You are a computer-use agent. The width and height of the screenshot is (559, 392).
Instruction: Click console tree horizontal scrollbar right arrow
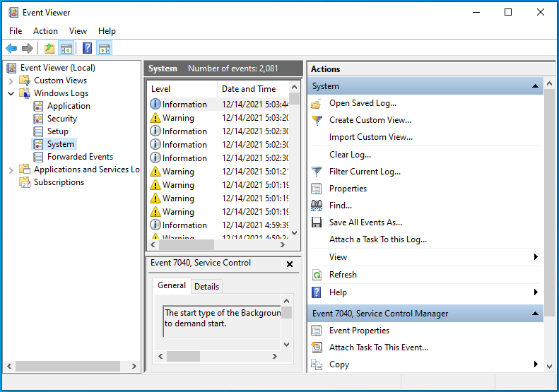pyautogui.click(x=134, y=366)
